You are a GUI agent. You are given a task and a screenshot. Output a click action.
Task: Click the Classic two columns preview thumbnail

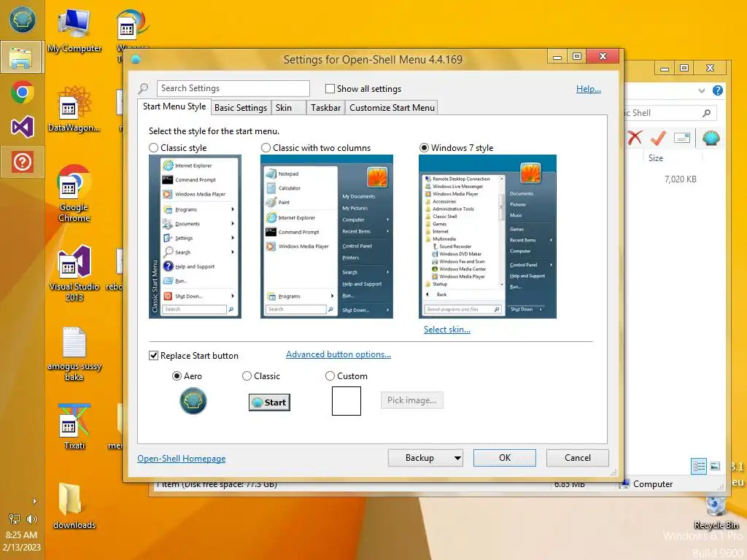point(327,237)
